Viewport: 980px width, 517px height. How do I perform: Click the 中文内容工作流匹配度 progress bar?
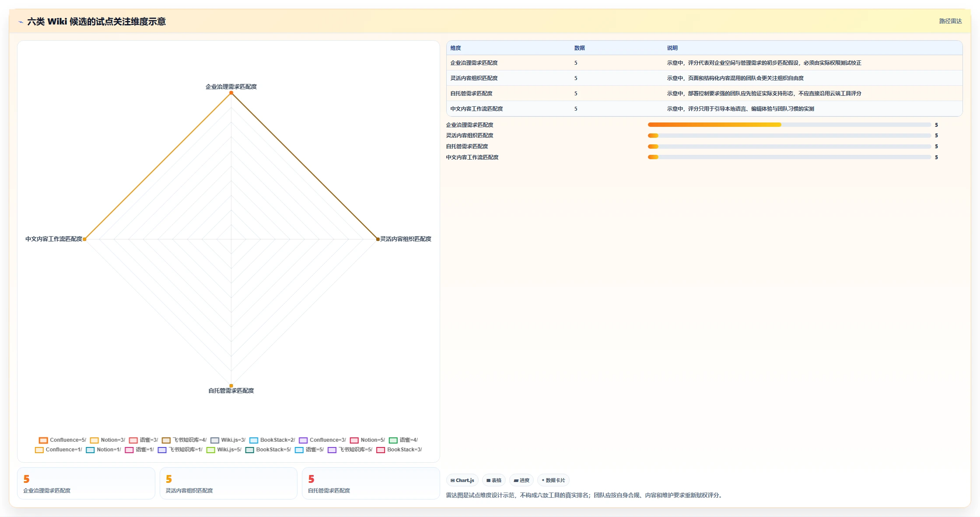[x=789, y=157]
